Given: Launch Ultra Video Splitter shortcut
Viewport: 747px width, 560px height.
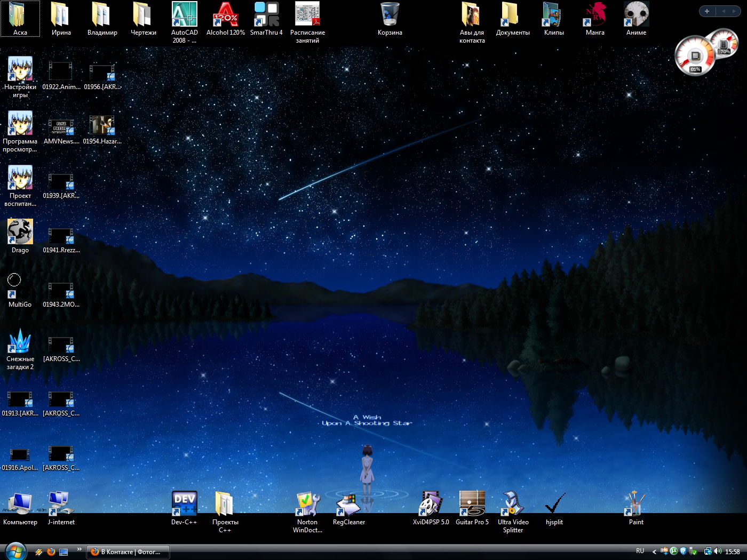Looking at the screenshot, I should pos(513,512).
